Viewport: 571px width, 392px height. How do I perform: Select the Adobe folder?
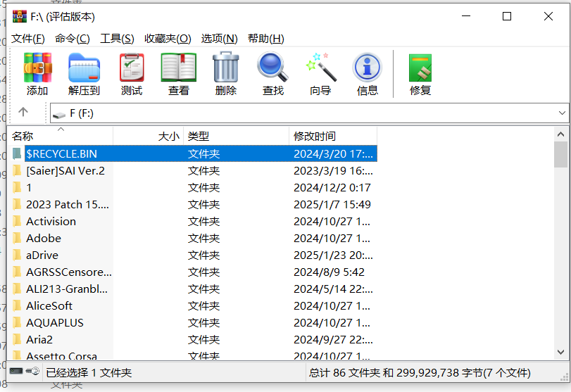click(x=44, y=238)
